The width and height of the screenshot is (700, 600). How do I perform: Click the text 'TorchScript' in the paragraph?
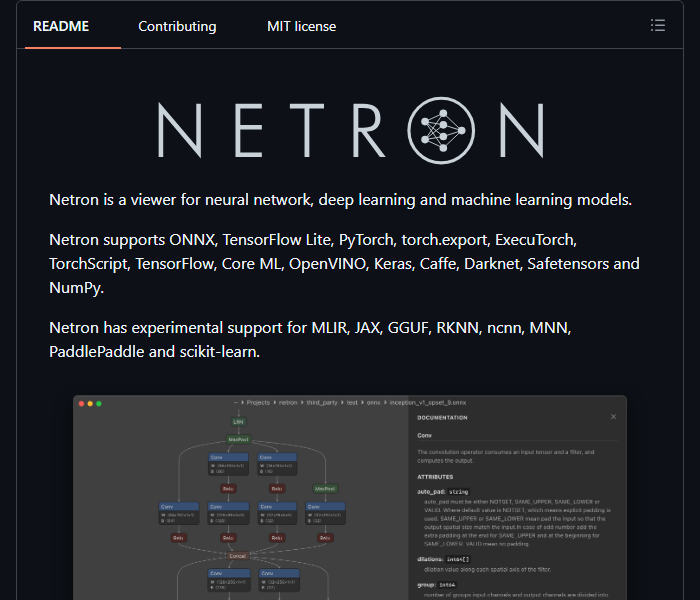coord(89,264)
